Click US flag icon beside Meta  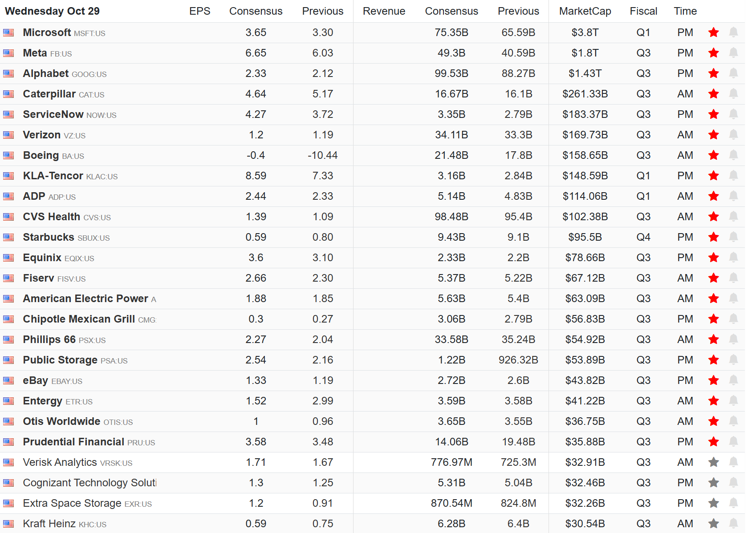tap(8, 53)
